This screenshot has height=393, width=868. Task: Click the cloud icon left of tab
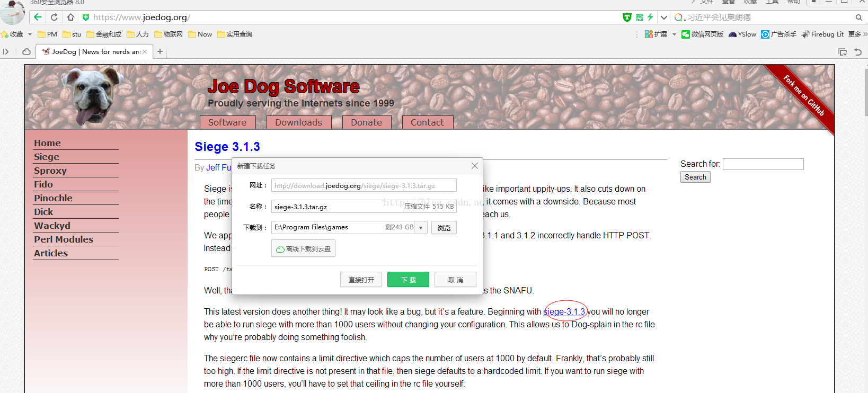tap(26, 52)
